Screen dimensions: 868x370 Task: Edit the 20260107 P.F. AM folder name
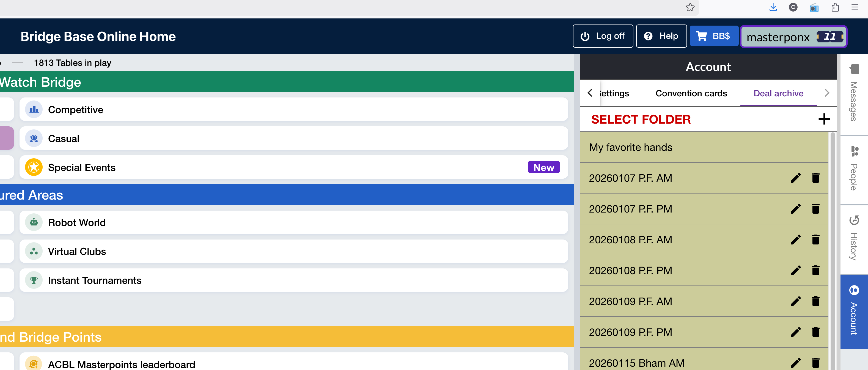[796, 178]
